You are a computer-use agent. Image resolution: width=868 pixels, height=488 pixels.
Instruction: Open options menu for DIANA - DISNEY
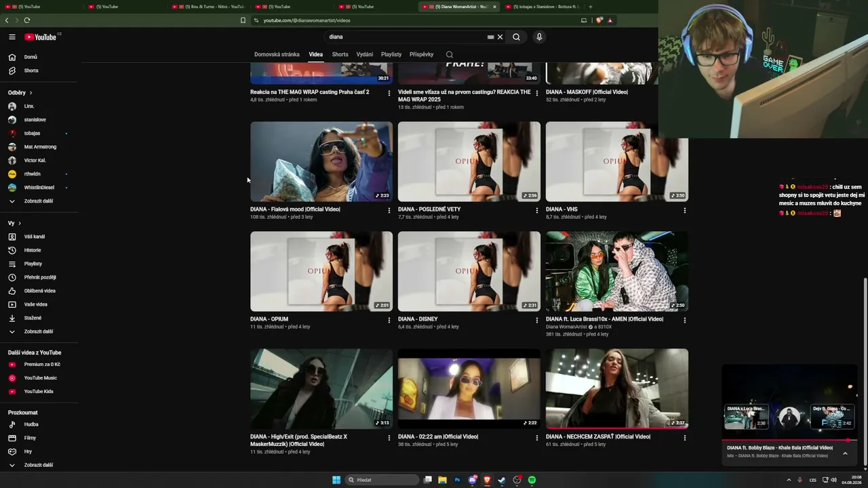click(x=537, y=320)
